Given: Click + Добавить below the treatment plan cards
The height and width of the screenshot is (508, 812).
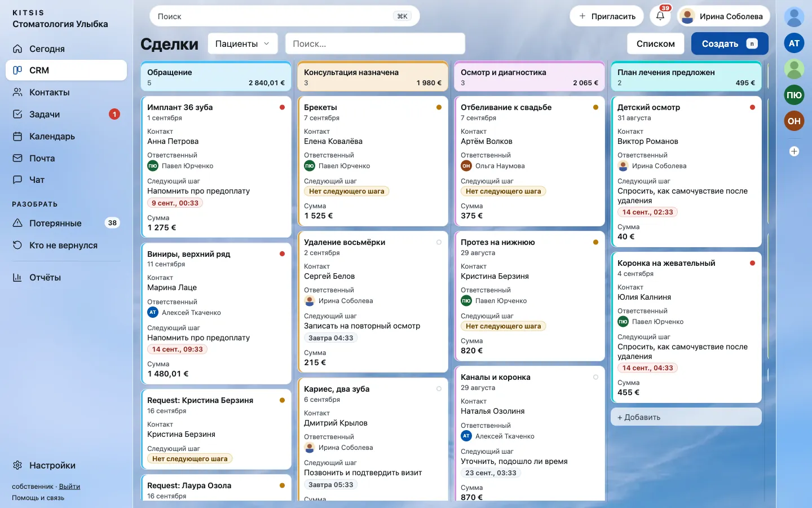Looking at the screenshot, I should 686,417.
